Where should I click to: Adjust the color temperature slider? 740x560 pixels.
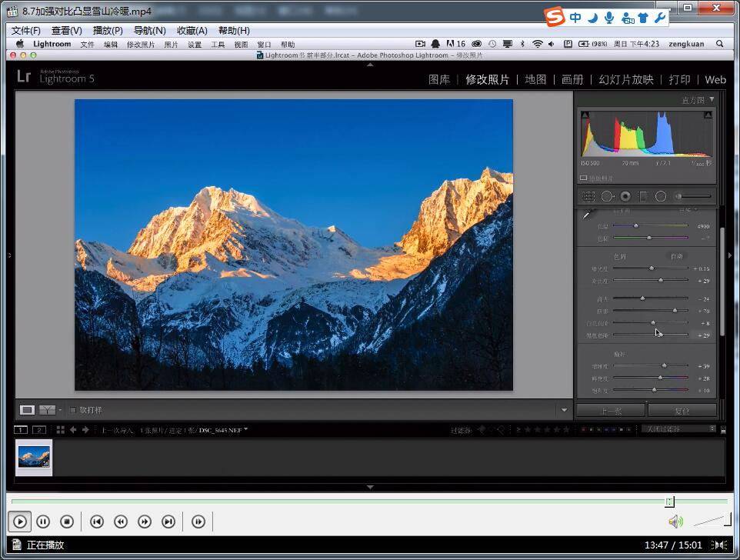pyautogui.click(x=636, y=226)
